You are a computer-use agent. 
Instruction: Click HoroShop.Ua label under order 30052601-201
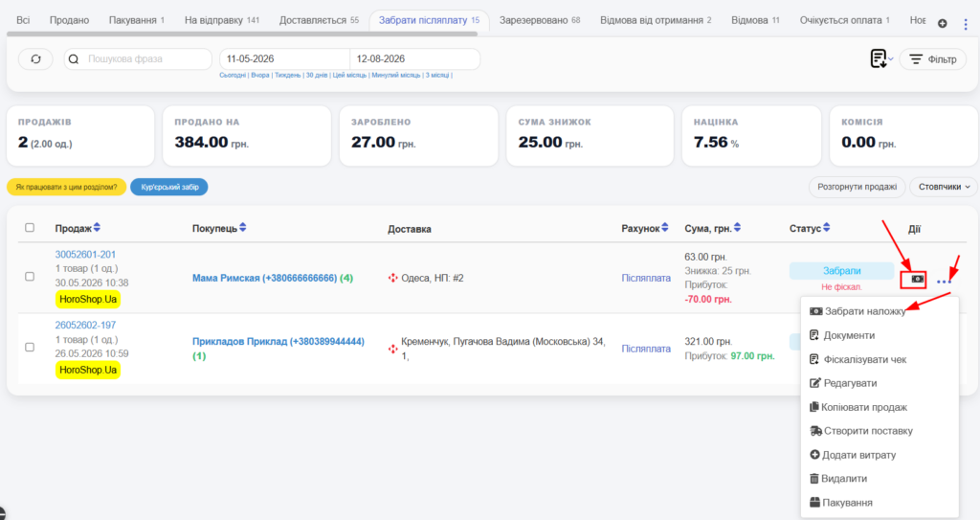(x=87, y=299)
